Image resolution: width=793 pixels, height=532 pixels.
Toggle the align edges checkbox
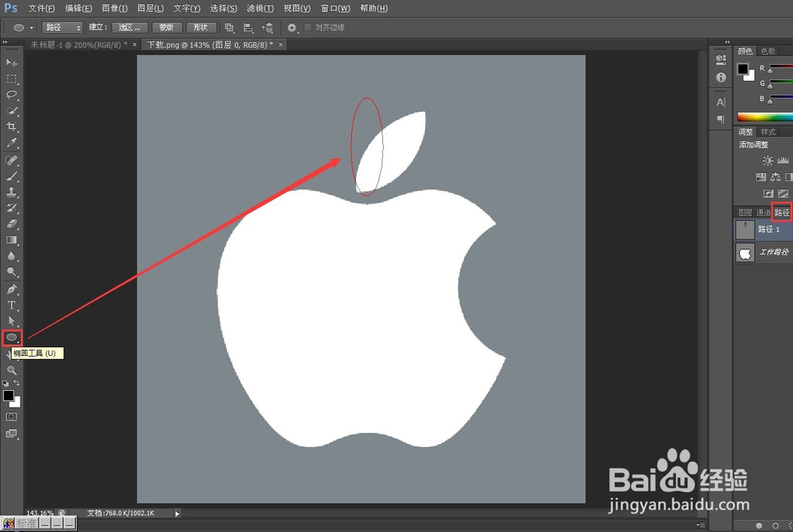pyautogui.click(x=308, y=27)
